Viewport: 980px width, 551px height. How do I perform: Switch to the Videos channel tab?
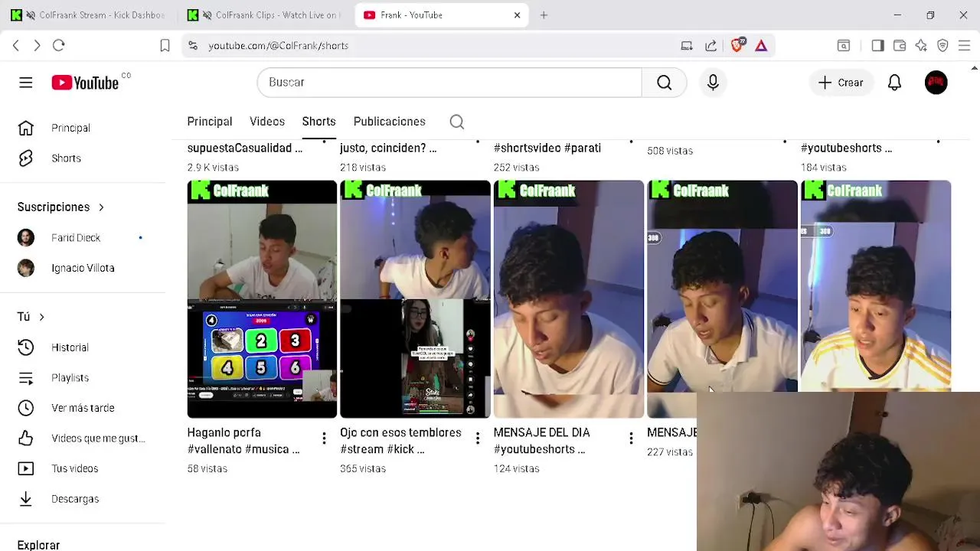click(x=267, y=122)
